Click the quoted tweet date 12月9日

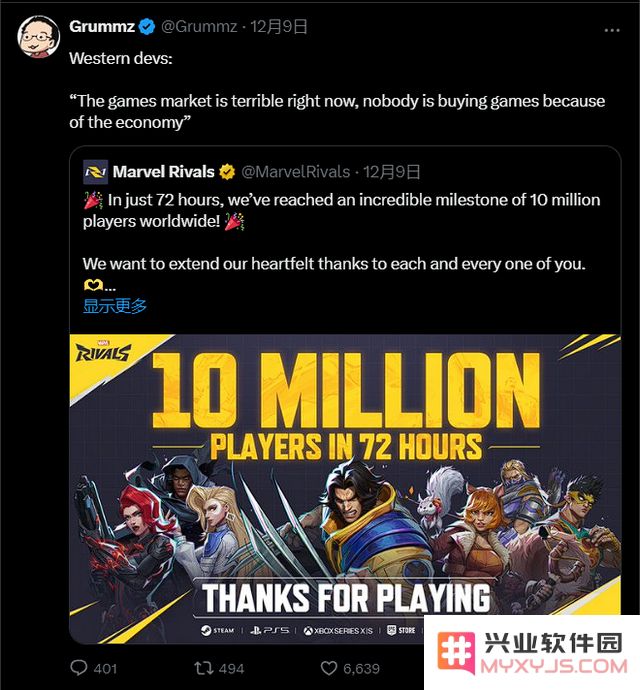coord(392,172)
